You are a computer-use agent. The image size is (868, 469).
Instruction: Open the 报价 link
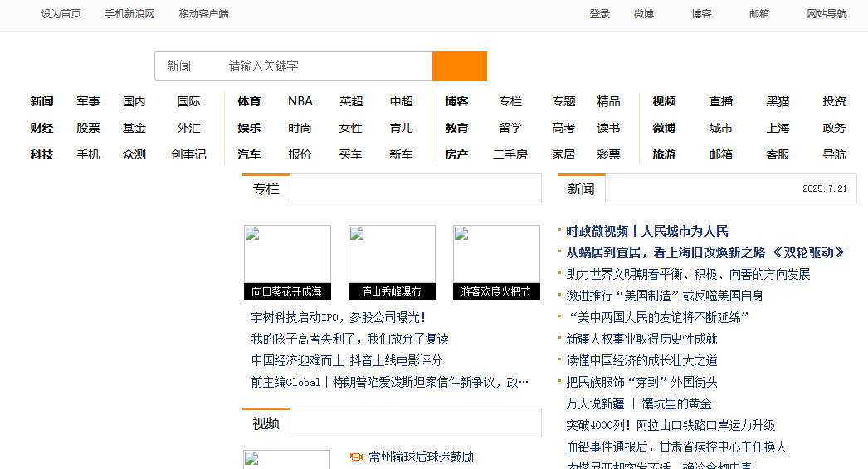[x=300, y=154]
